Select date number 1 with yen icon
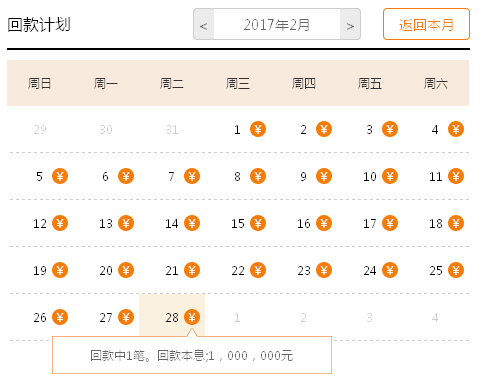Viewport: 481px width, 385px height. click(237, 130)
